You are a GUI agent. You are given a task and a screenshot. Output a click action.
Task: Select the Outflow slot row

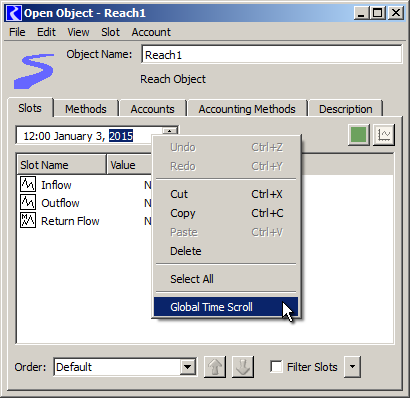coord(85,203)
